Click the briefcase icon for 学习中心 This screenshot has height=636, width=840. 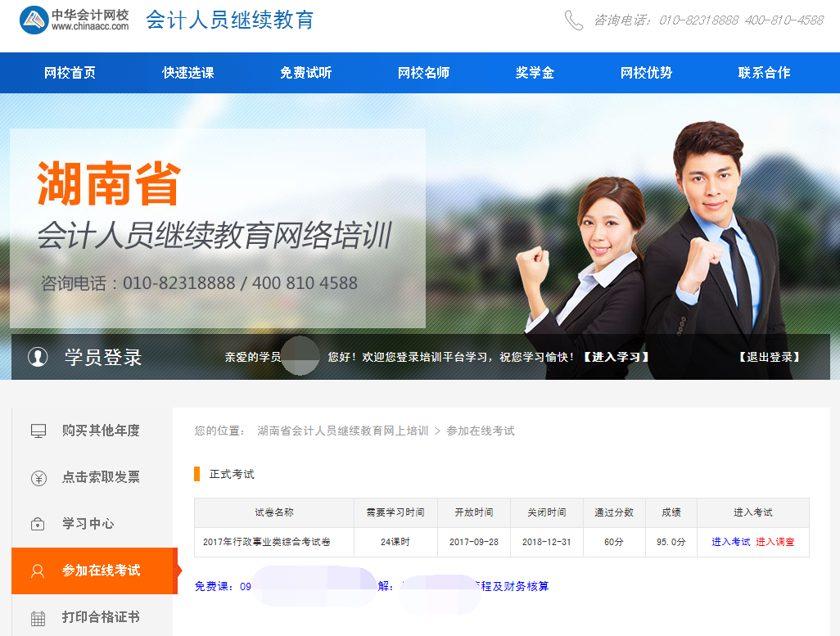coord(38,524)
